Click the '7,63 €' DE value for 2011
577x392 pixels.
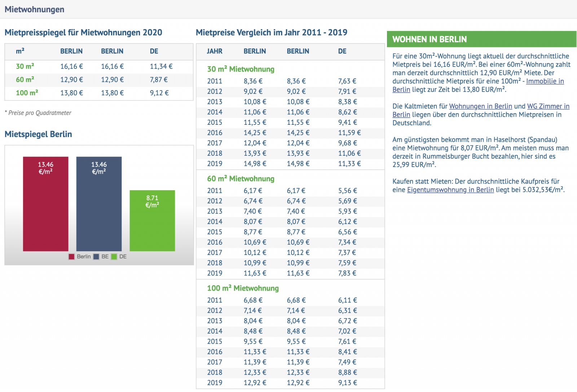pos(347,81)
